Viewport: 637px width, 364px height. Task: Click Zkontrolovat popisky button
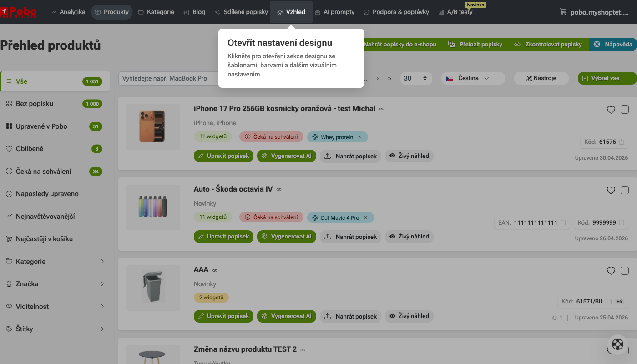[x=548, y=44]
